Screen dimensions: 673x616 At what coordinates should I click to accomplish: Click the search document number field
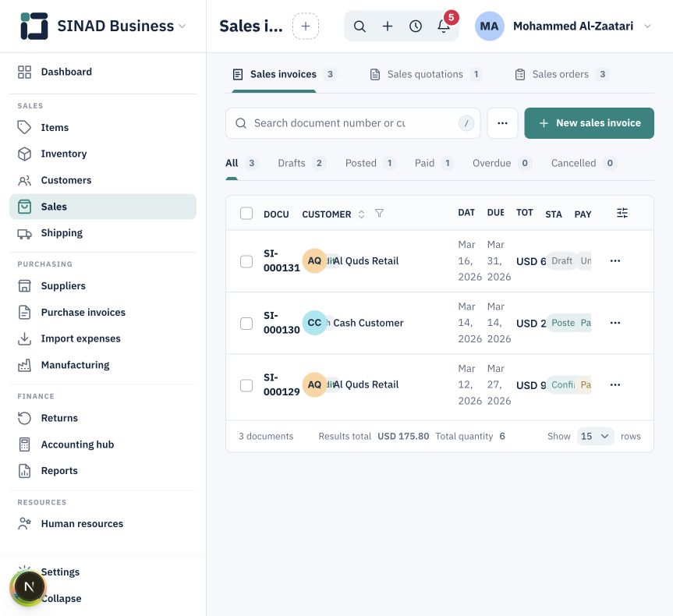352,123
